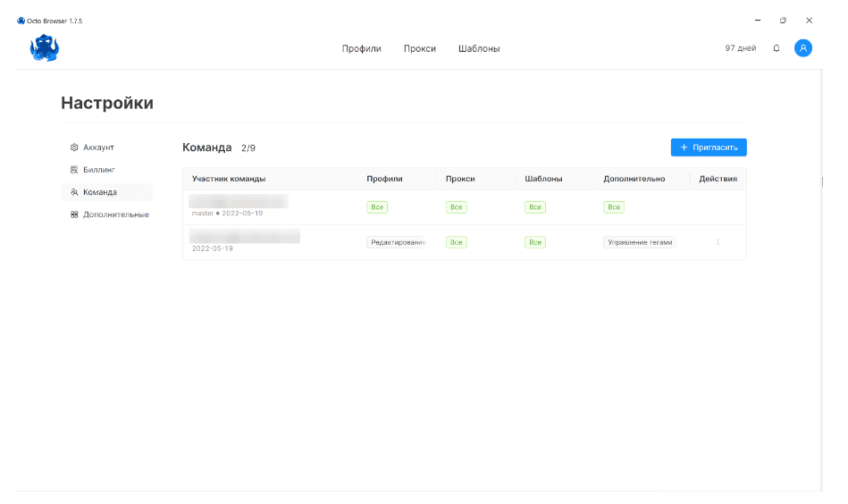Click the master member's Прокси Все tag
The image size is (848, 504).
click(456, 207)
